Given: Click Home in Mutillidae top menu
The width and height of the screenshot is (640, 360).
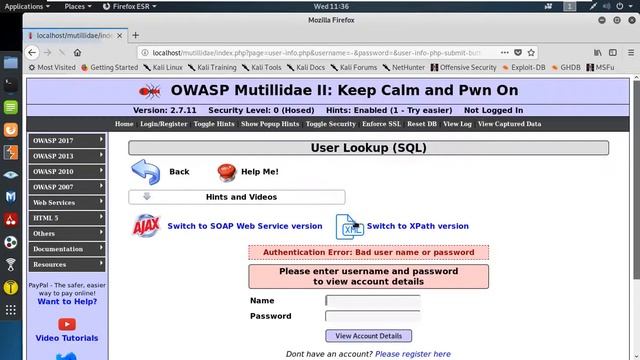Looking at the screenshot, I should (124, 124).
